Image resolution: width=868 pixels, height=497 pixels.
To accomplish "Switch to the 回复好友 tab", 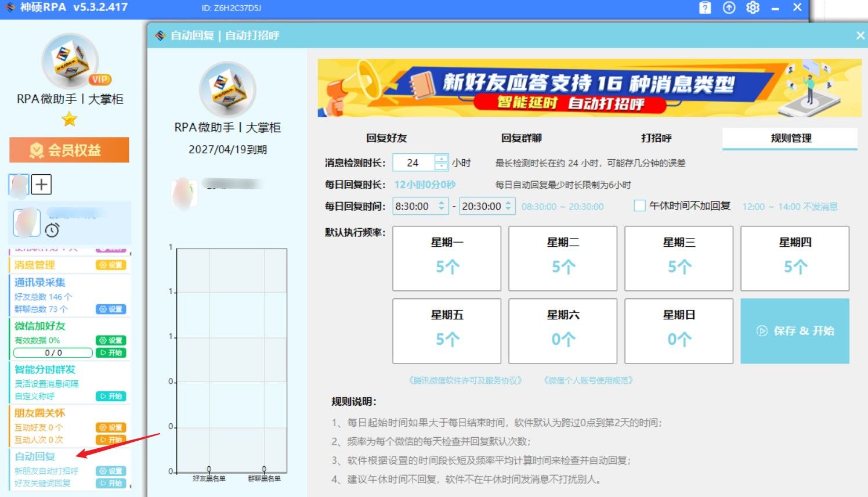I will pos(386,138).
